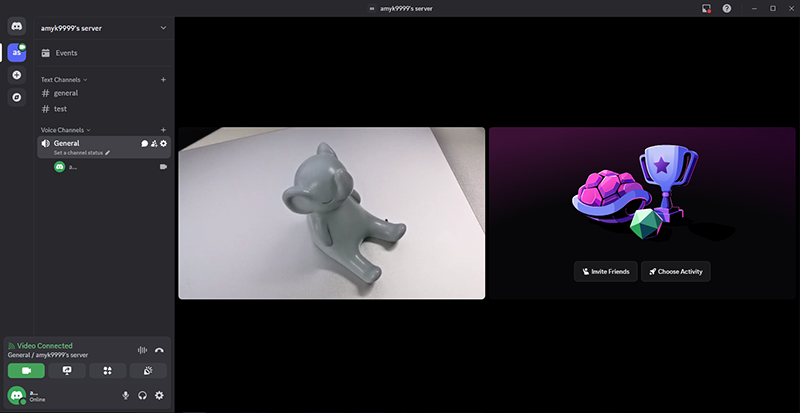Viewport: 800px width, 413px height.
Task: Open the test text channel
Action: click(x=61, y=108)
